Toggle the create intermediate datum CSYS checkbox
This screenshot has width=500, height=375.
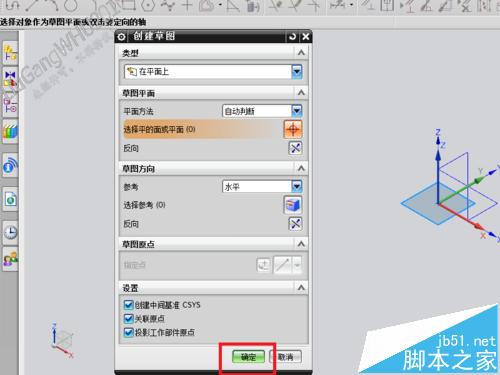[128, 305]
